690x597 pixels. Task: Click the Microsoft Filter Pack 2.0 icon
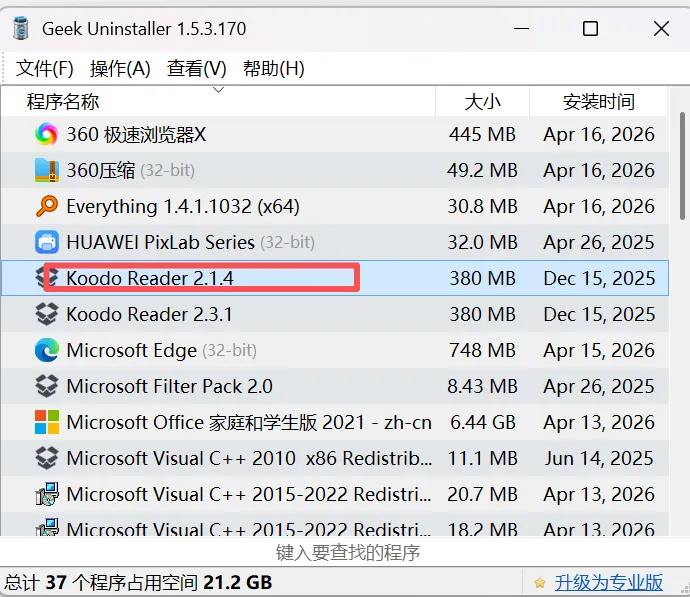point(47,386)
